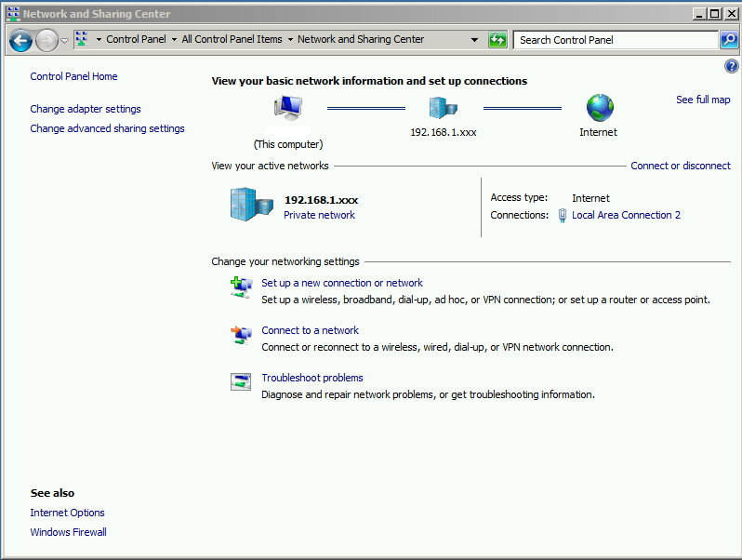Click bold 192.168.1.xxx network name

[x=322, y=200]
